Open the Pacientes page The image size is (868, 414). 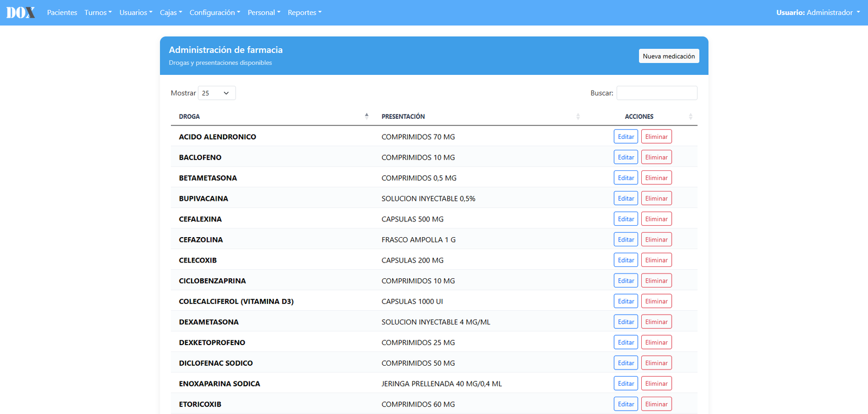point(62,12)
